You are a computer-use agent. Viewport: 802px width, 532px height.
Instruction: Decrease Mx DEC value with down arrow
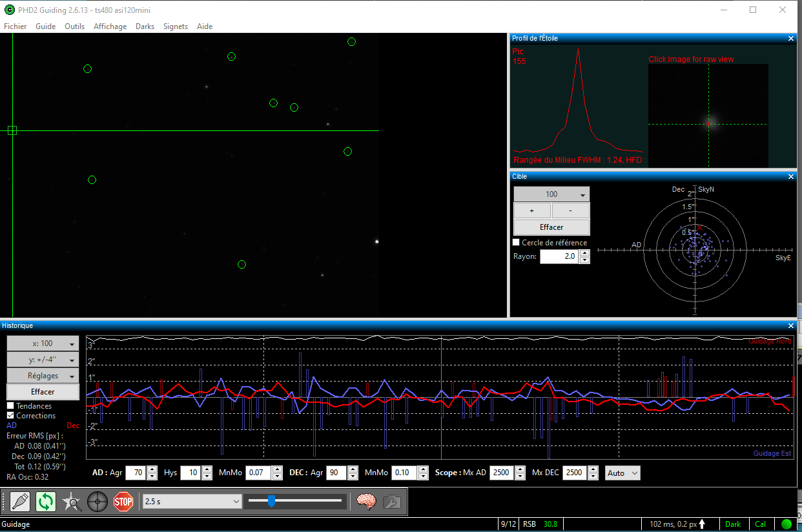point(593,476)
